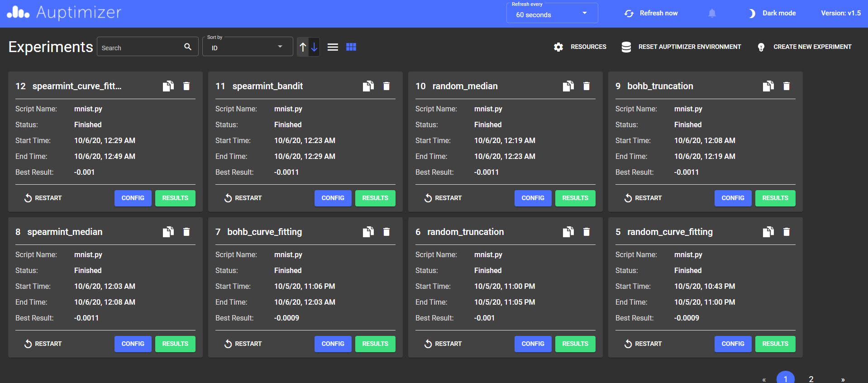The width and height of the screenshot is (868, 383).
Task: Delete the spearmint_bandit experiment
Action: coord(386,86)
